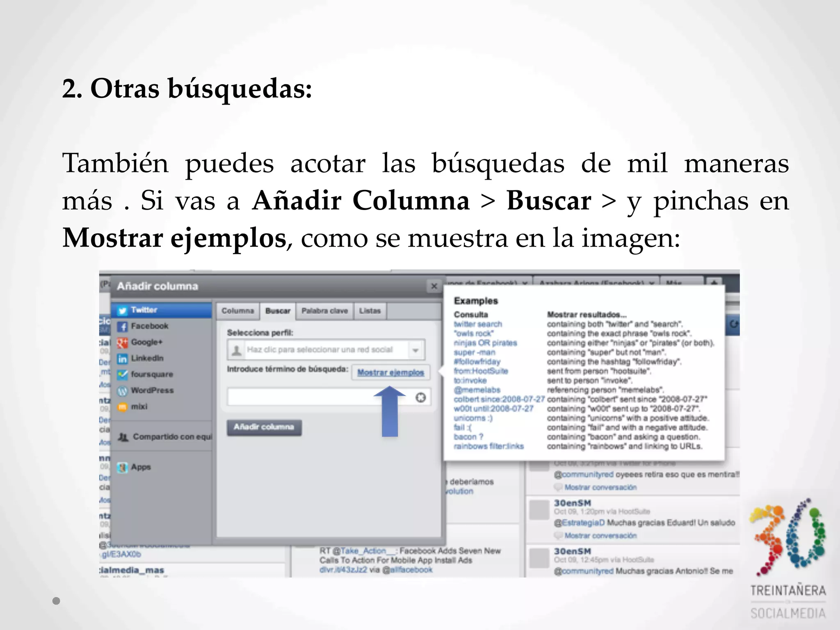Click the '#followfriday' example query
The width and height of the screenshot is (840, 630).
tap(477, 362)
